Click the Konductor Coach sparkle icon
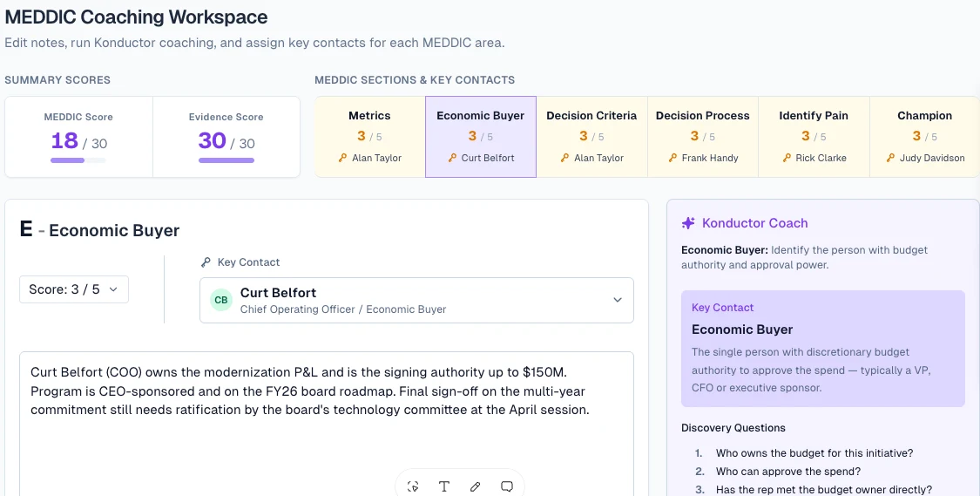The image size is (980, 496). 688,223
